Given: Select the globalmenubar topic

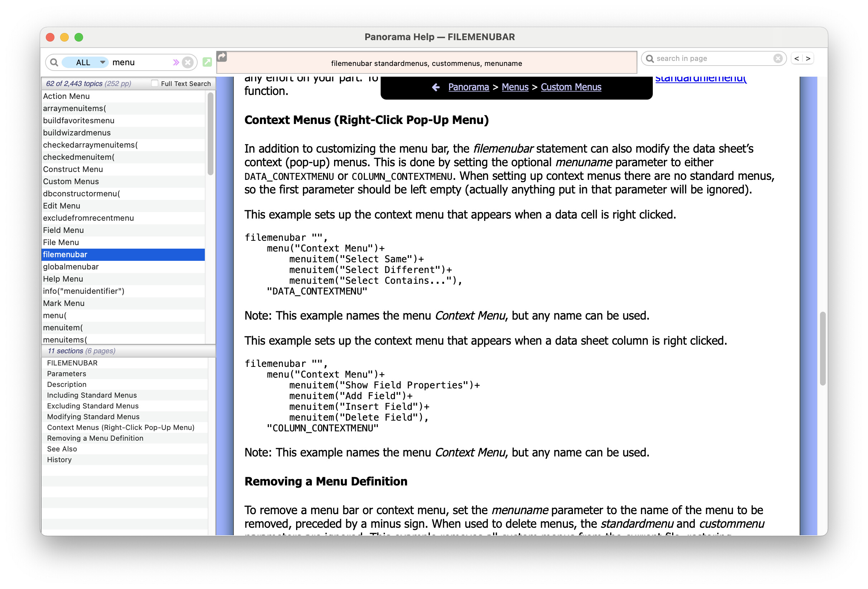Looking at the screenshot, I should pos(123,267).
